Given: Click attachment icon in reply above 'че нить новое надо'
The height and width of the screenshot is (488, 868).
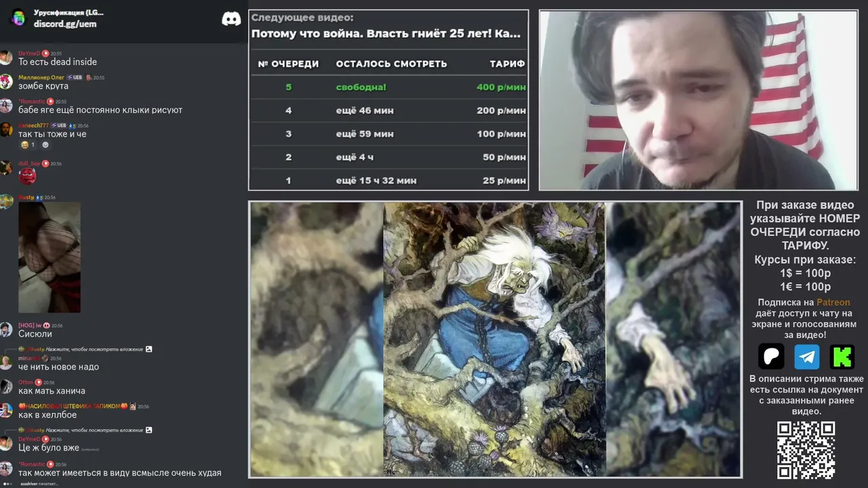Looking at the screenshot, I should pos(149,349).
